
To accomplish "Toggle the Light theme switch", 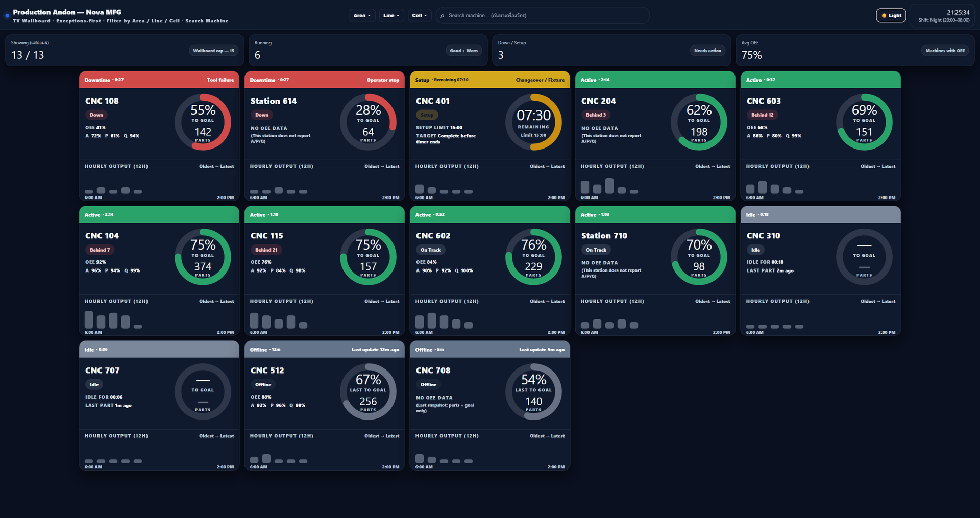I will [x=891, y=15].
